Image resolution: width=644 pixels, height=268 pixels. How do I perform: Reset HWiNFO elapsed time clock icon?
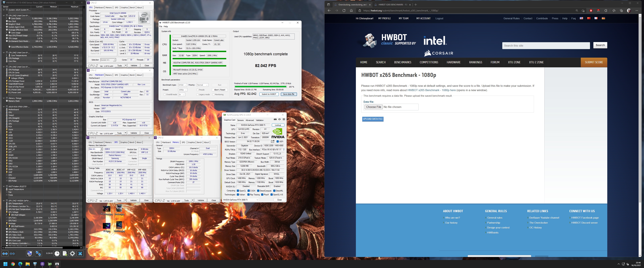click(x=57, y=254)
